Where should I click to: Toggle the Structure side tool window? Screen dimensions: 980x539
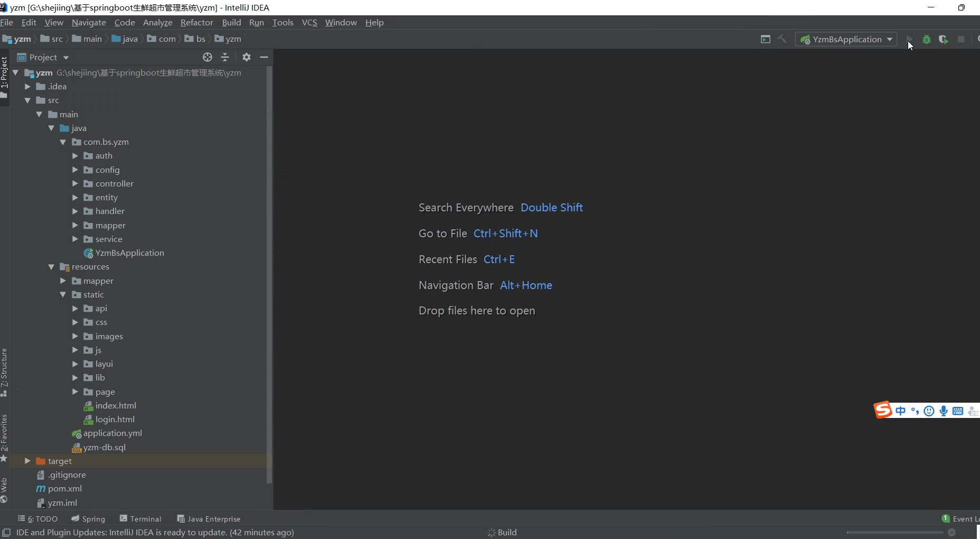click(x=4, y=373)
